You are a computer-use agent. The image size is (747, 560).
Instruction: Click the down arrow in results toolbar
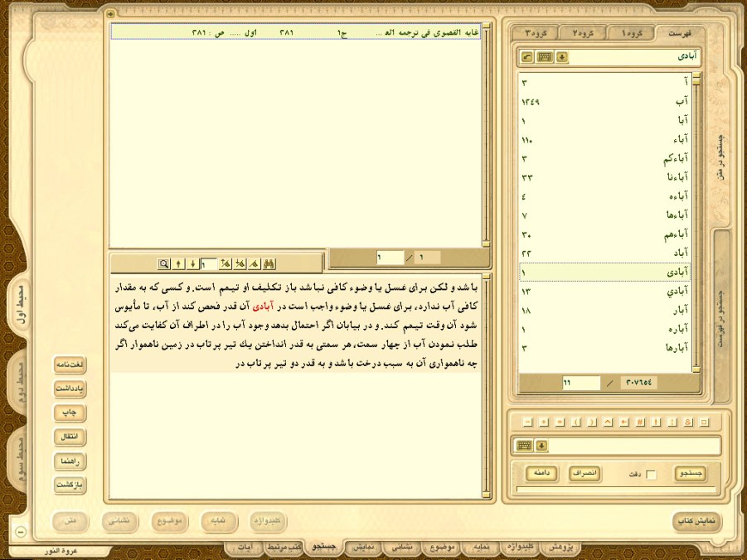pyautogui.click(x=192, y=263)
